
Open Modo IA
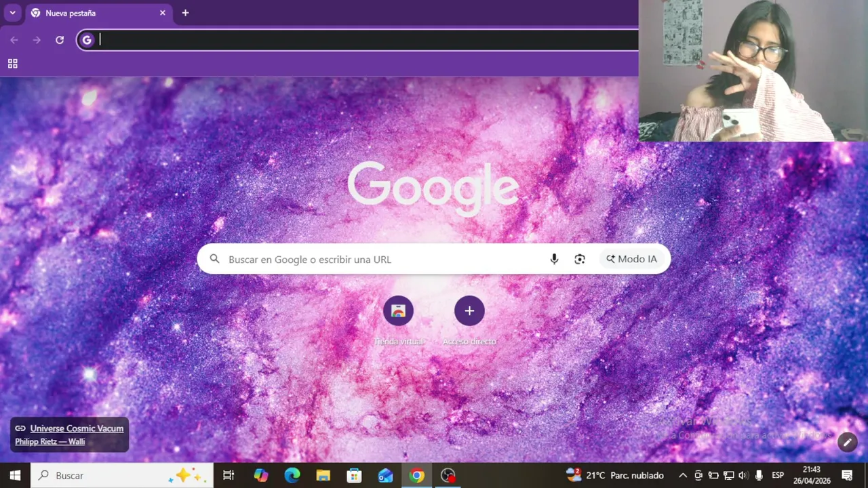click(631, 259)
